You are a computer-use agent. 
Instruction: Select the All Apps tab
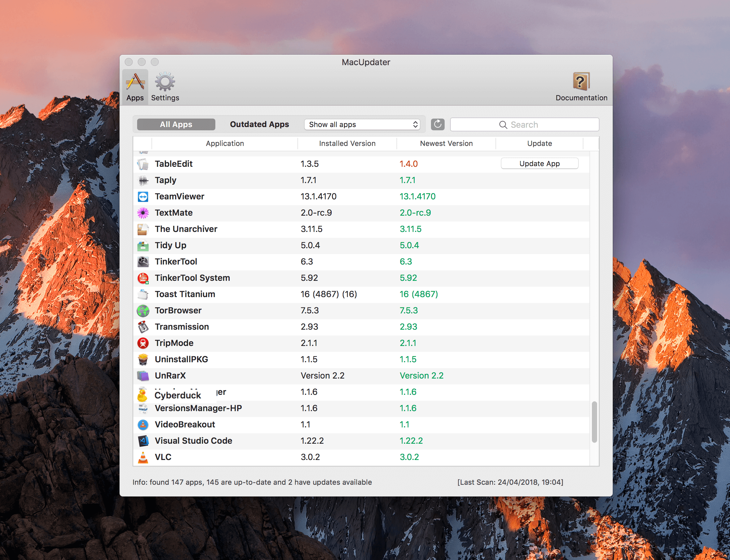[x=176, y=124]
